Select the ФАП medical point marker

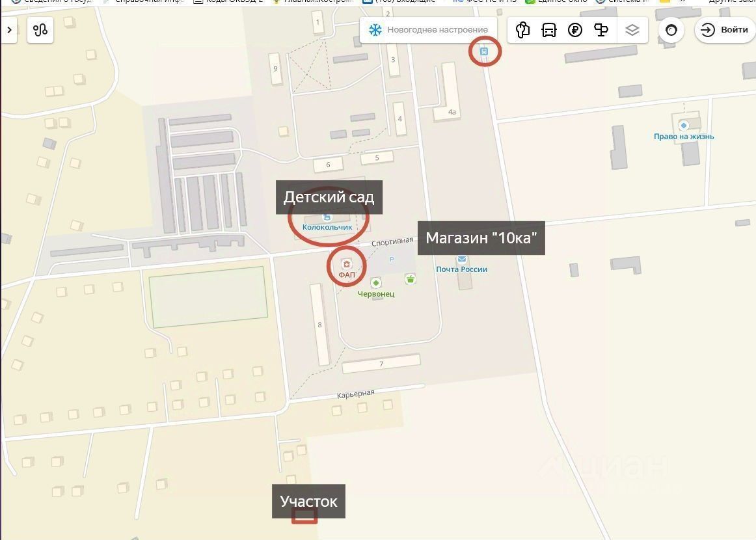(346, 264)
